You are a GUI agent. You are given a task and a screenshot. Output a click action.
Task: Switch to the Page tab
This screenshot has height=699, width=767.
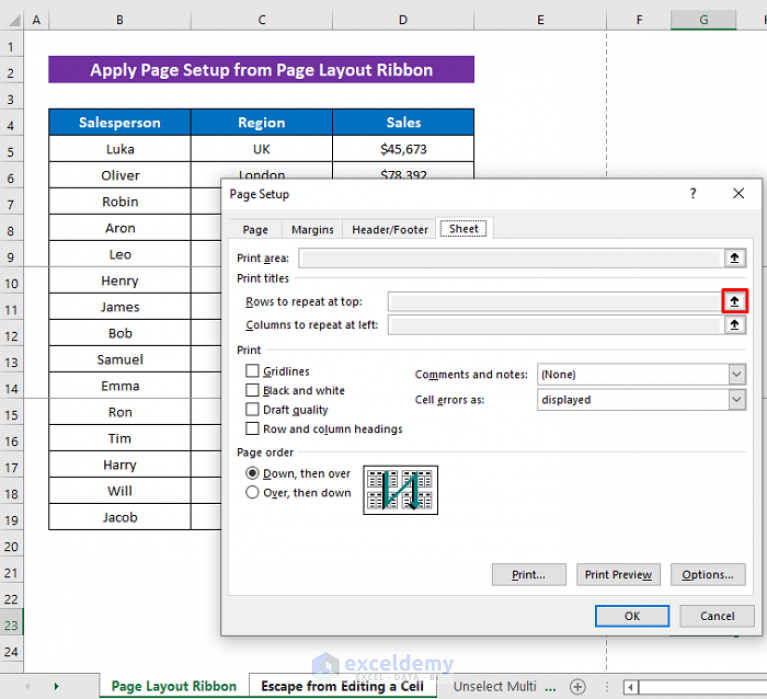pos(255,229)
